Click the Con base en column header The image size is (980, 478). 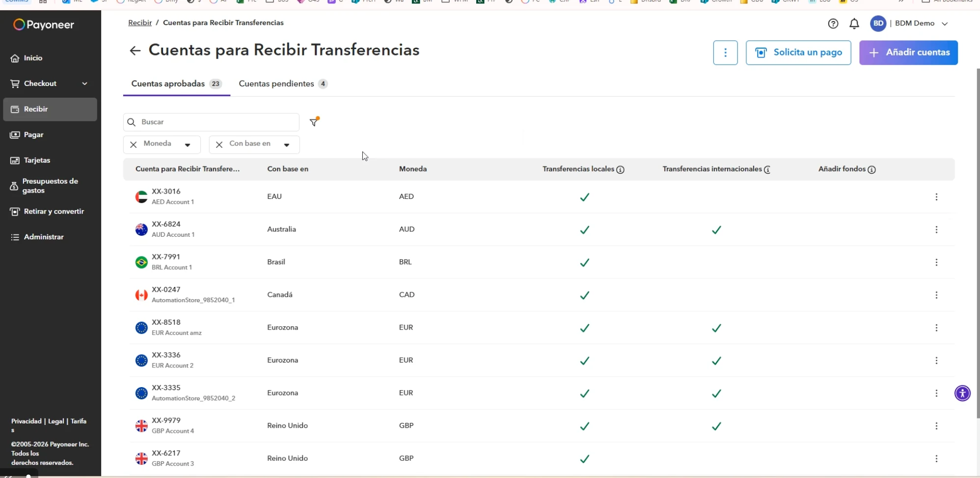(x=288, y=169)
